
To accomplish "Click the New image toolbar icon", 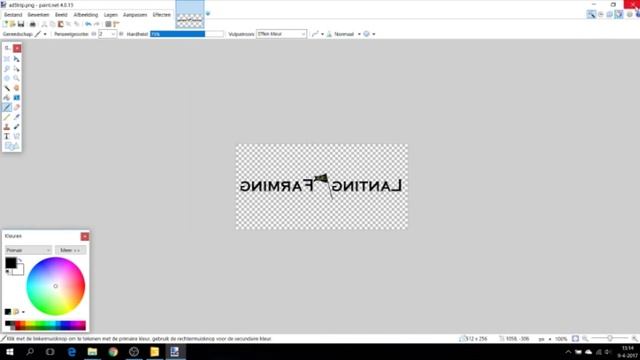I will pos(5,24).
